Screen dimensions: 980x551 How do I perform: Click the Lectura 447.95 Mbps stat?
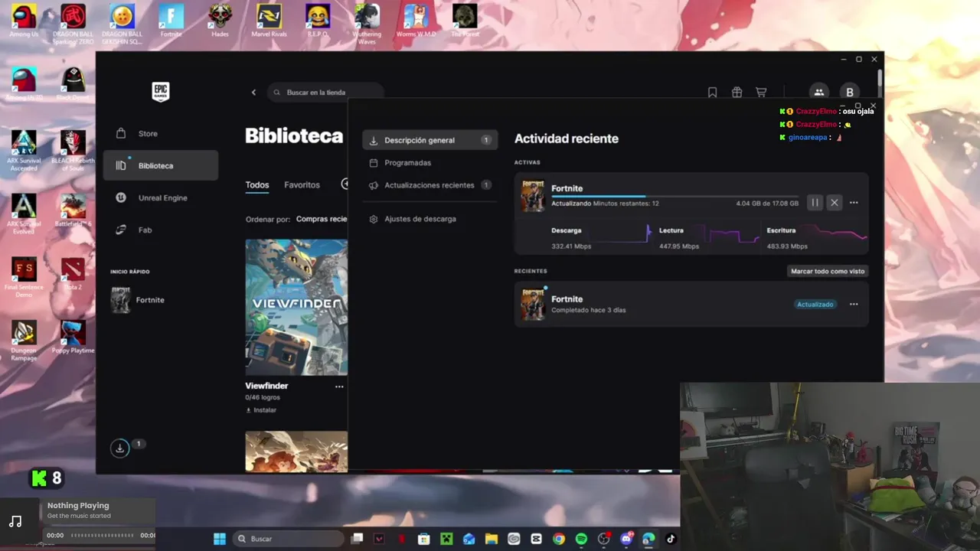(x=679, y=238)
